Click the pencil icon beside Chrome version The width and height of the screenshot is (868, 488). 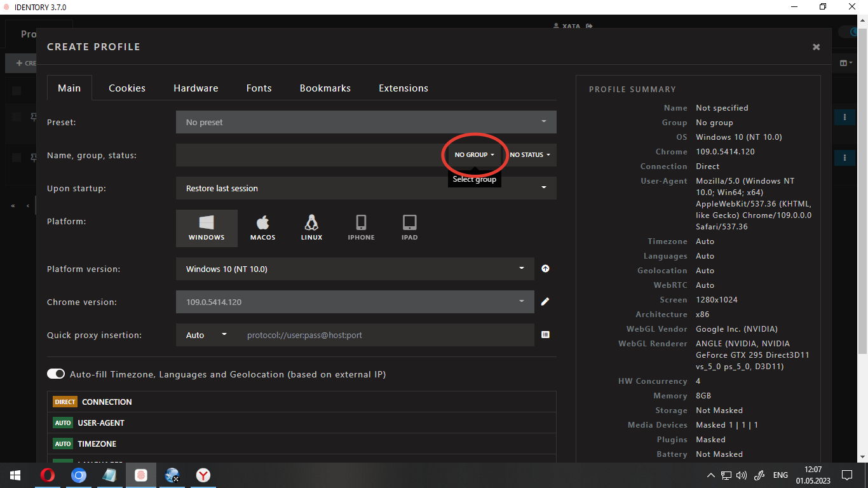point(545,302)
